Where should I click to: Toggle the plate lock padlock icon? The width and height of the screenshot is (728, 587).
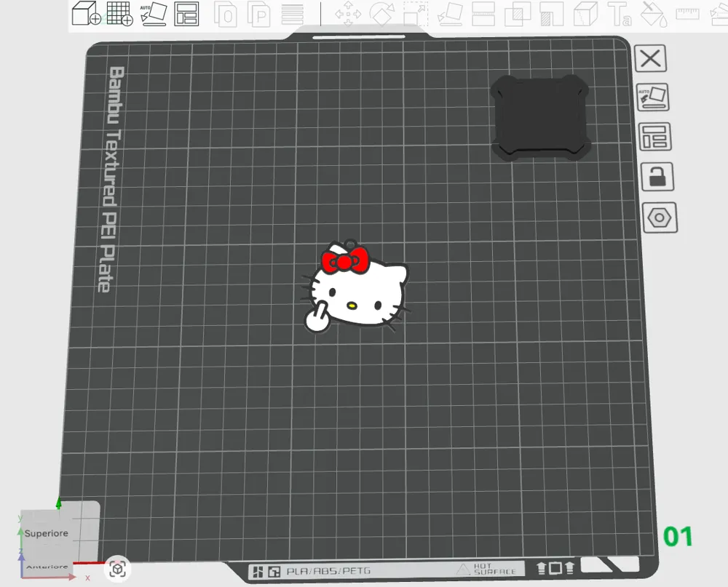pos(657,176)
